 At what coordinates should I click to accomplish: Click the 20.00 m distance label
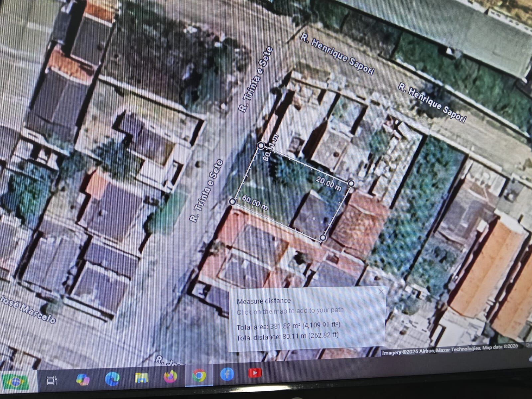(329, 184)
